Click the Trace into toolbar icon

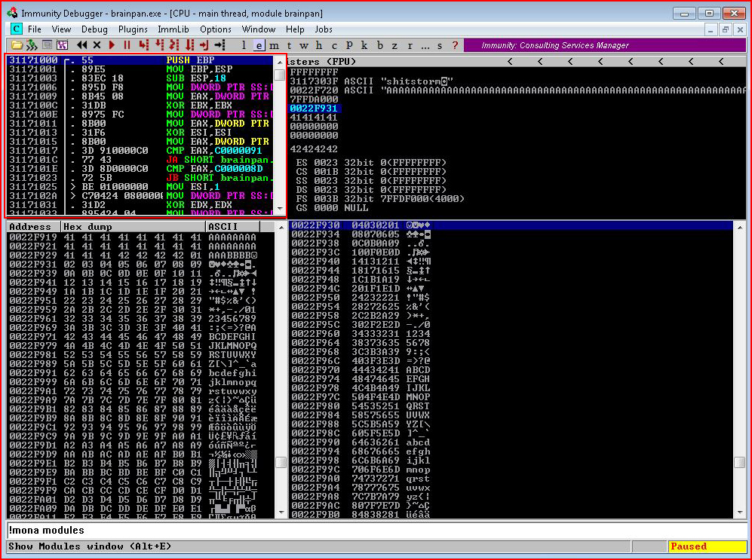coord(174,45)
